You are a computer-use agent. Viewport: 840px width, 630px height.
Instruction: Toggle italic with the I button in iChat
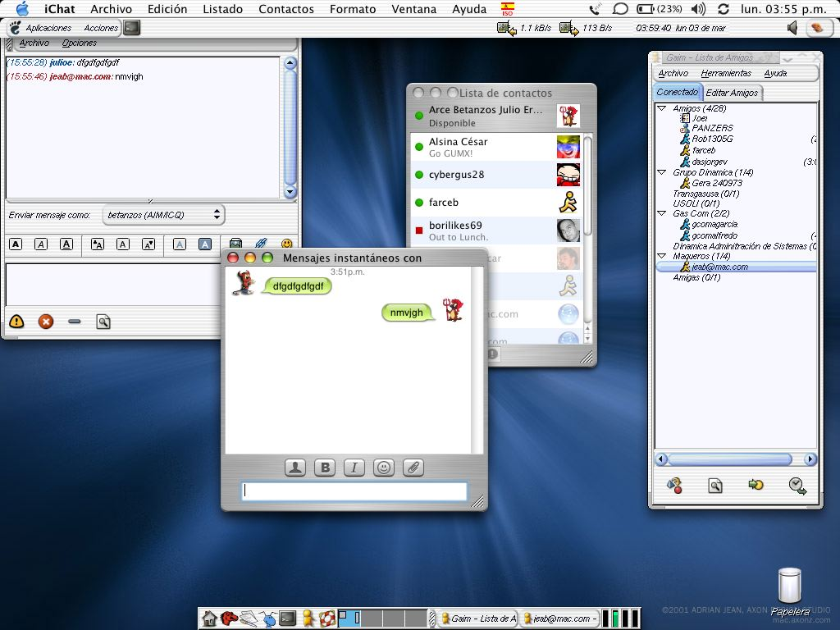pyautogui.click(x=354, y=468)
